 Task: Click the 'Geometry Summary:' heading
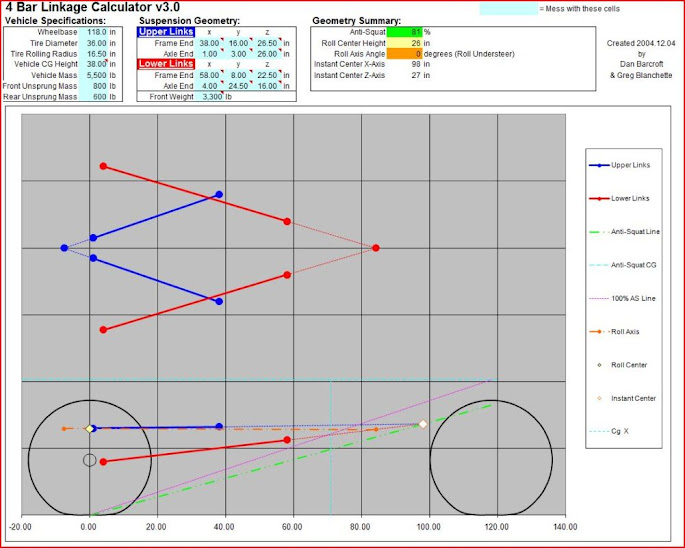point(356,21)
